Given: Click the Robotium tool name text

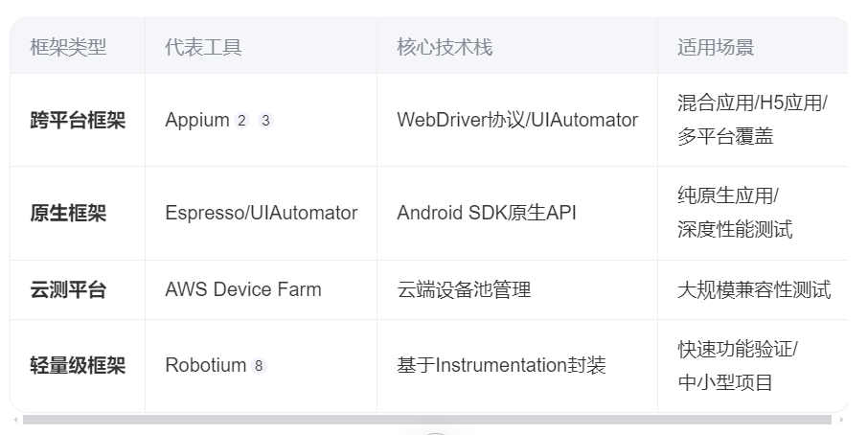Looking at the screenshot, I should pyautogui.click(x=205, y=366).
